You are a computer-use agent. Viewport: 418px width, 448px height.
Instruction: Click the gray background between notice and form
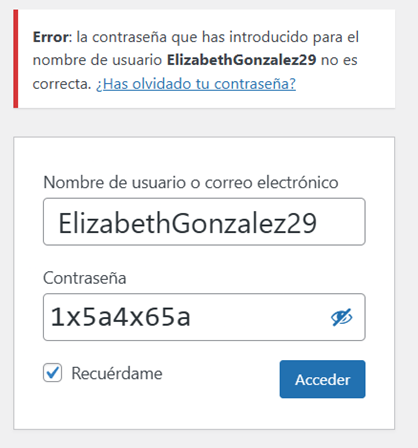click(x=204, y=122)
